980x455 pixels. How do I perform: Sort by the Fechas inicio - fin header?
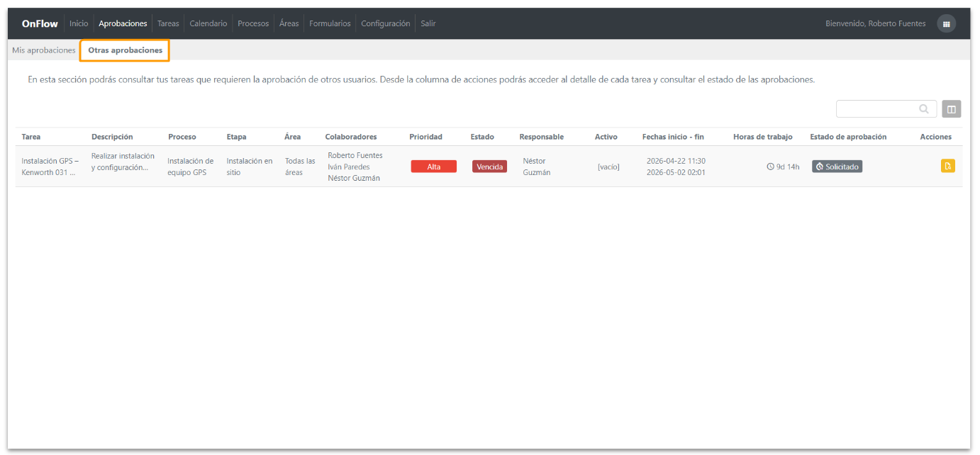click(673, 137)
